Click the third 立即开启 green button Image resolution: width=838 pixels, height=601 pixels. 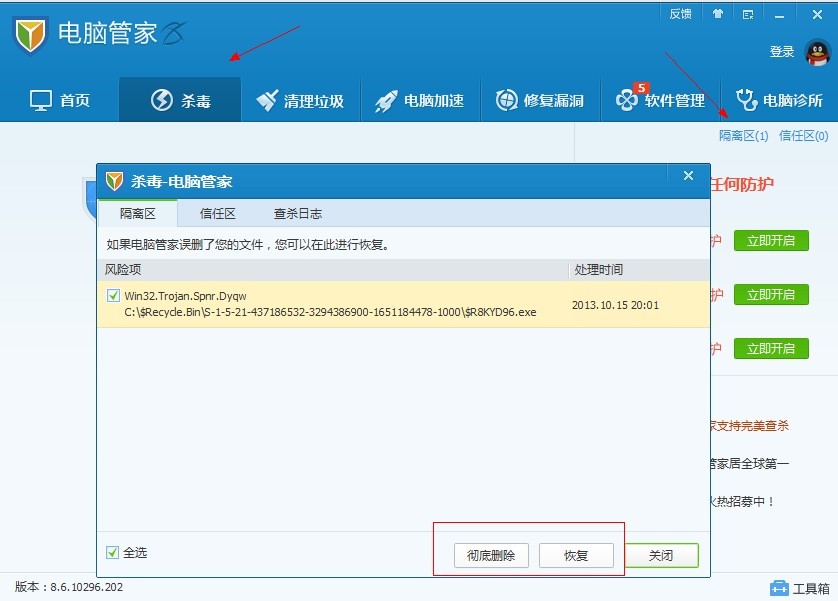771,348
